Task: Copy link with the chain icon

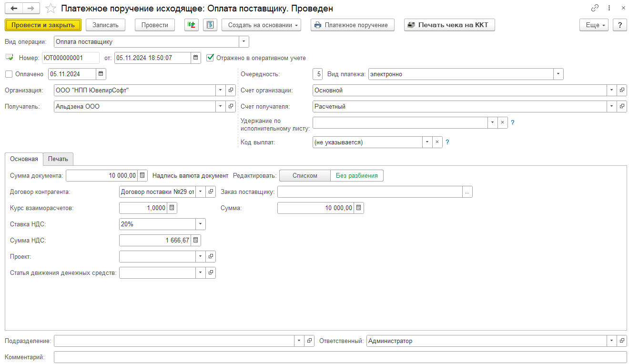Action: tap(595, 8)
